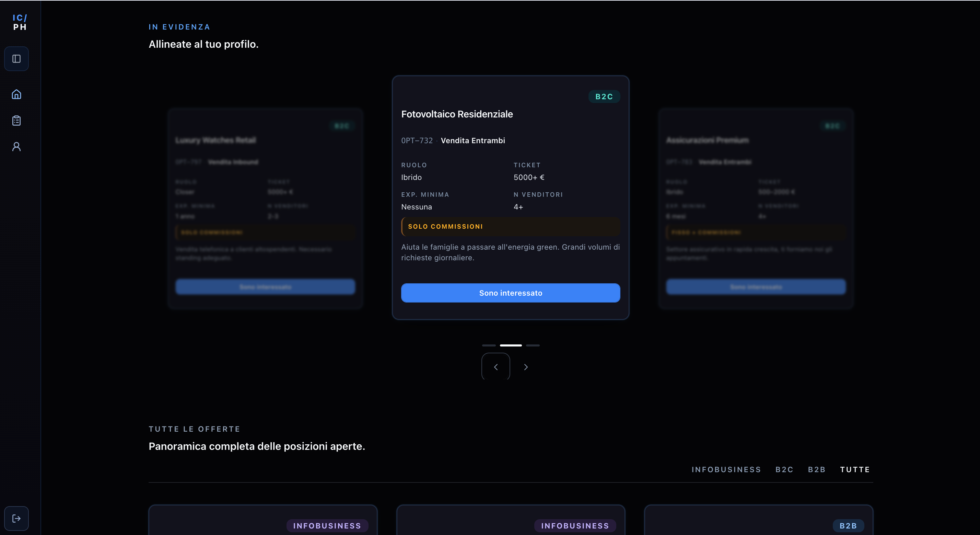Screen dimensions: 980x535
Task: Go to previous carousel card arrow
Action: point(496,367)
